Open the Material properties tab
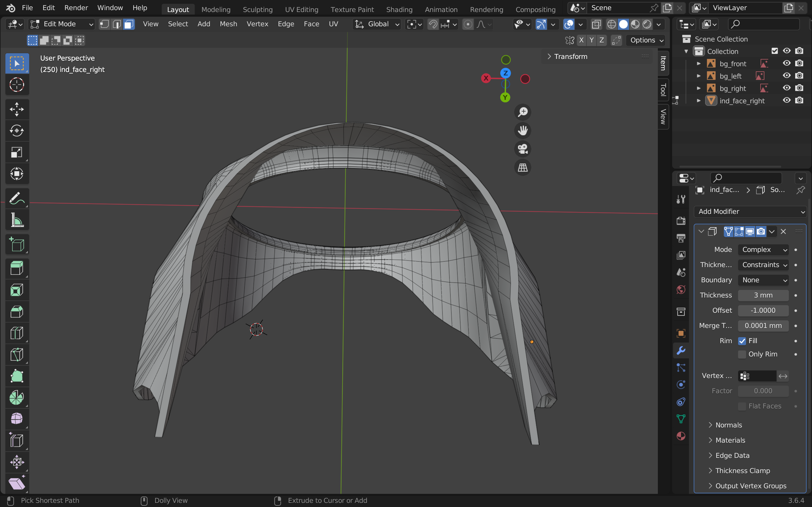812x507 pixels. point(681,436)
